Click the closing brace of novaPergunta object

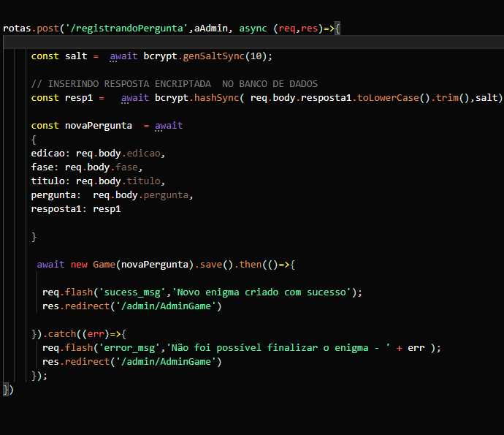34,237
